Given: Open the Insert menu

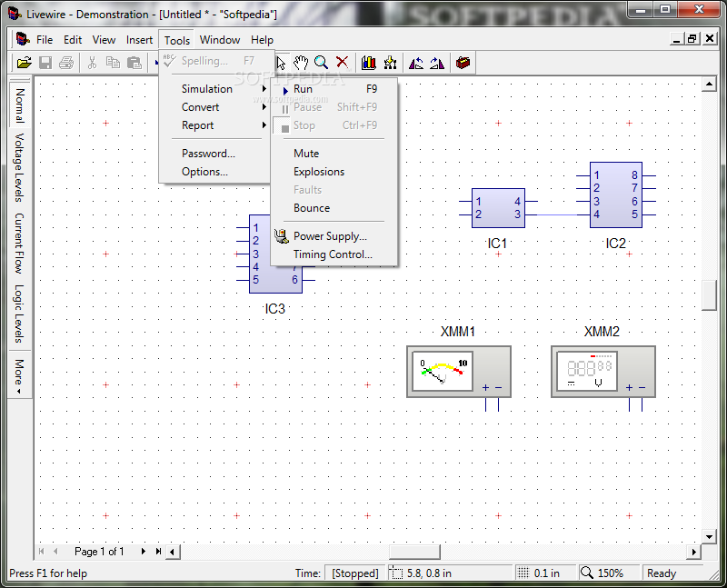Looking at the screenshot, I should [139, 40].
